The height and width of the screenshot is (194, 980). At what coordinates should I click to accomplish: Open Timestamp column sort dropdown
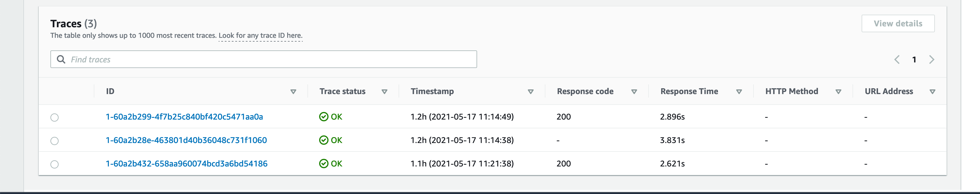(x=531, y=92)
